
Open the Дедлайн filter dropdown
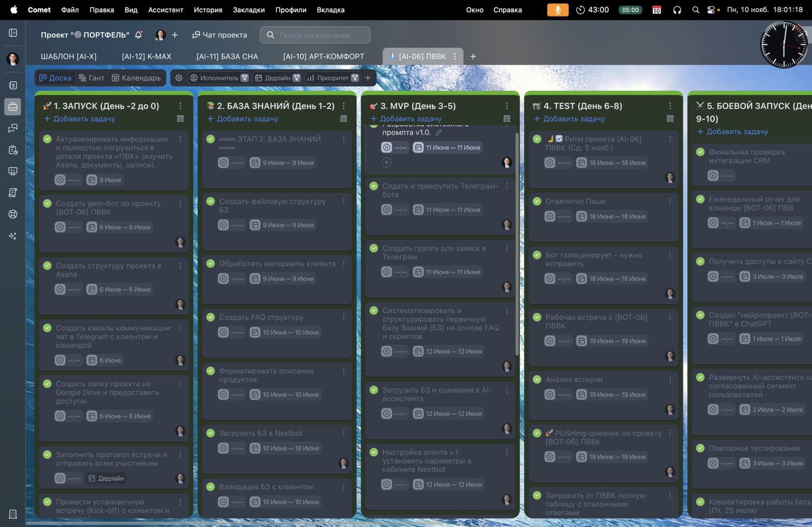(x=277, y=78)
